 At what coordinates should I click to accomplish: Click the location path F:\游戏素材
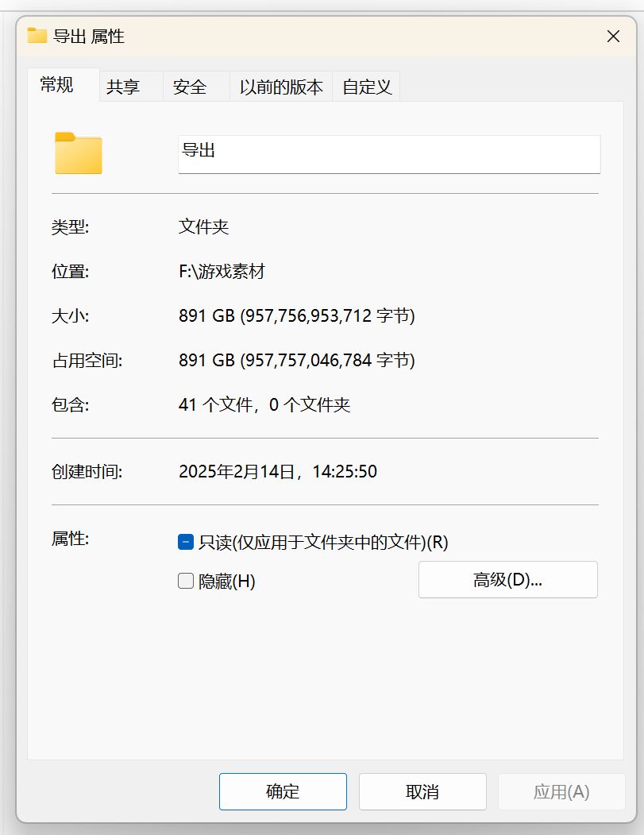[x=222, y=272]
